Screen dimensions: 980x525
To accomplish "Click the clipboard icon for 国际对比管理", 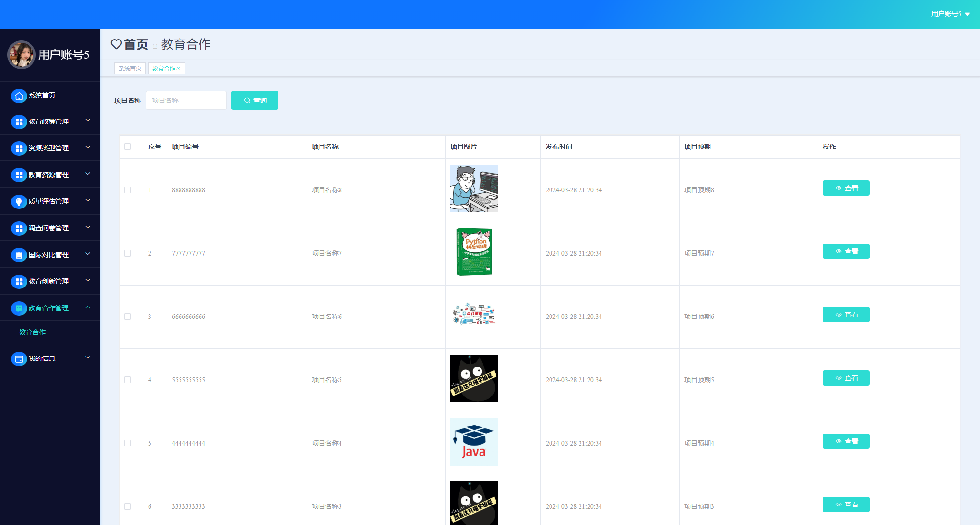I will pos(19,255).
